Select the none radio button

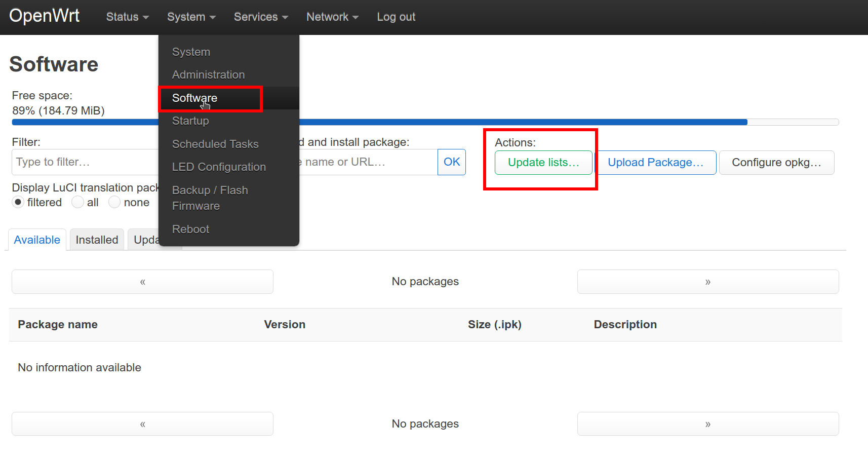[x=114, y=203]
